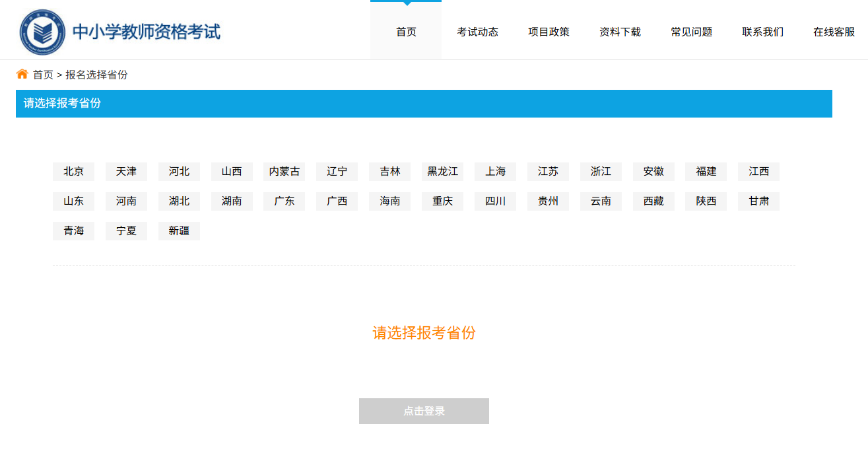This screenshot has width=868, height=459.
Task: Open the 资料下载 page
Action: coord(620,32)
